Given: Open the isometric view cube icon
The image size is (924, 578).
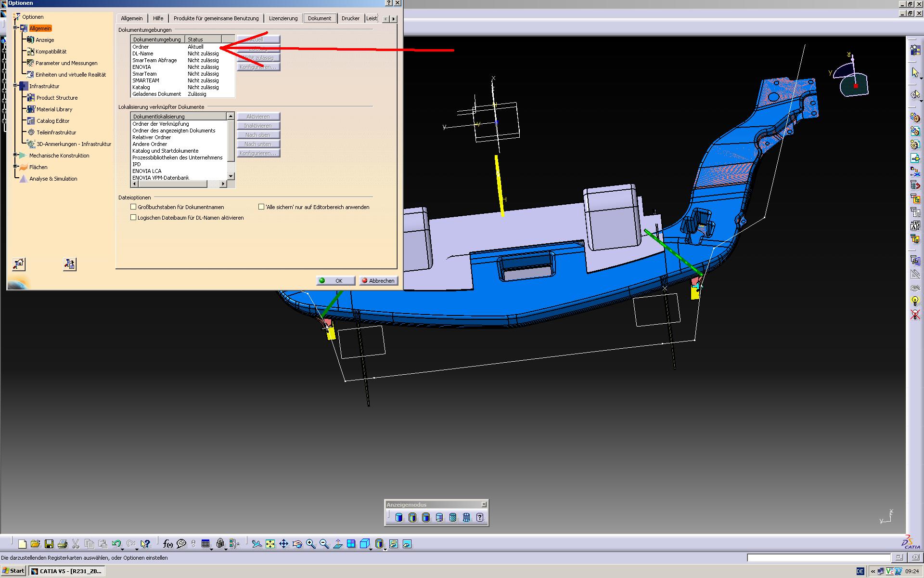Looking at the screenshot, I should (x=364, y=544).
